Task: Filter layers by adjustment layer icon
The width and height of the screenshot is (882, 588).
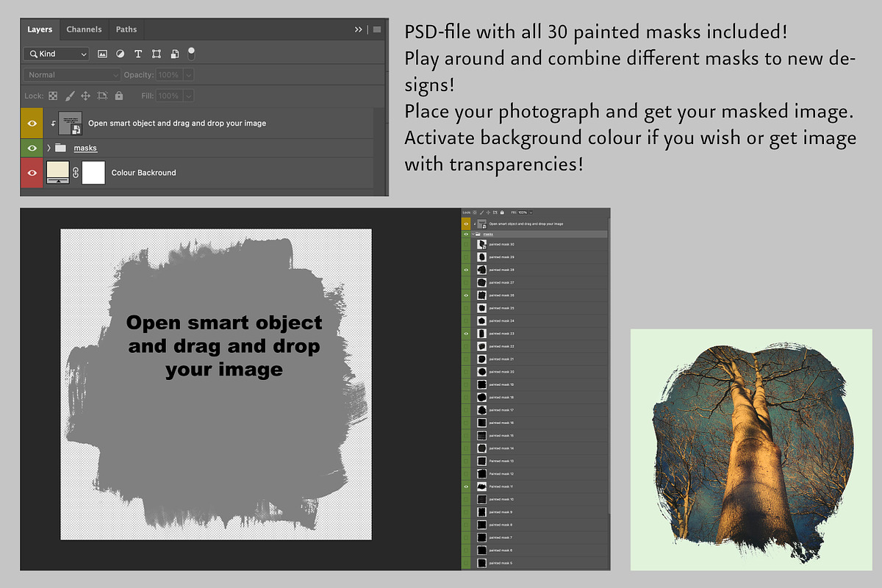Action: (120, 54)
